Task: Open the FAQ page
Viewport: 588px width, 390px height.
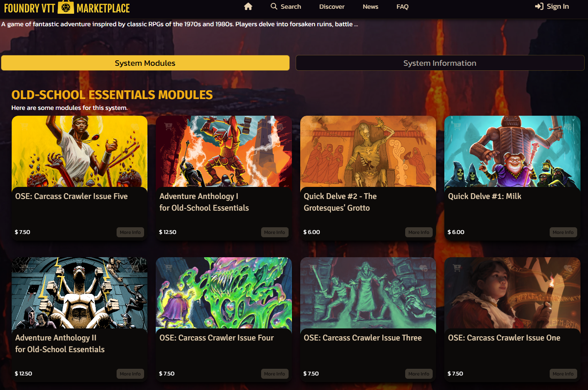Action: (402, 7)
